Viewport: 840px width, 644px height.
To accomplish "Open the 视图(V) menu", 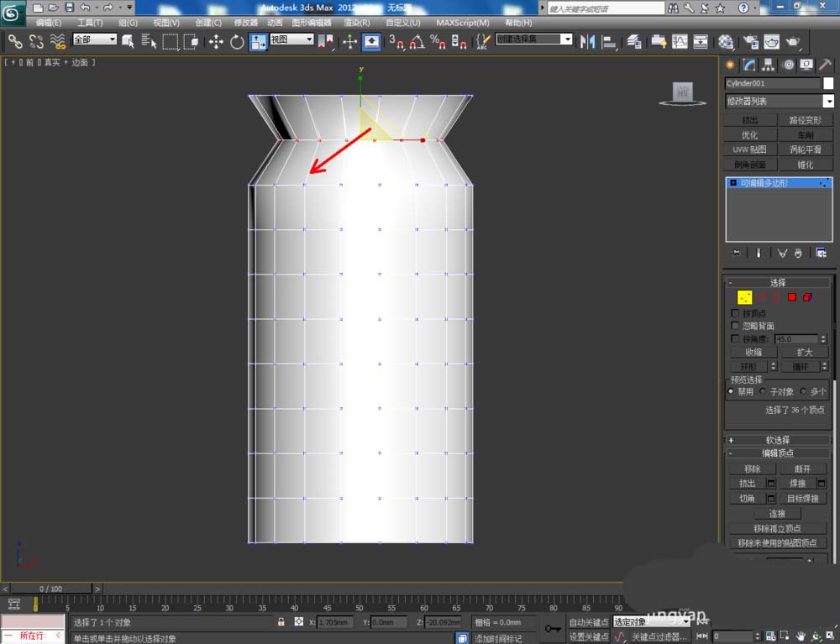I will [166, 23].
